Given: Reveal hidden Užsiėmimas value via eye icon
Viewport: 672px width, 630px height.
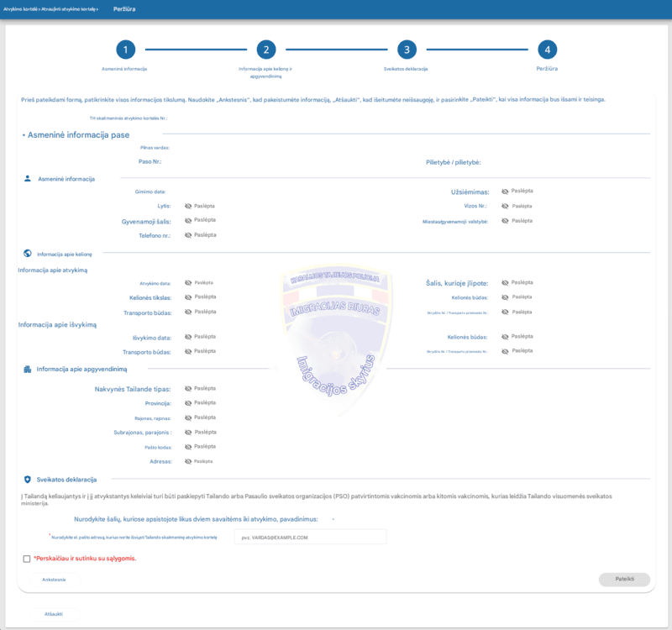Looking at the screenshot, I should (x=506, y=192).
